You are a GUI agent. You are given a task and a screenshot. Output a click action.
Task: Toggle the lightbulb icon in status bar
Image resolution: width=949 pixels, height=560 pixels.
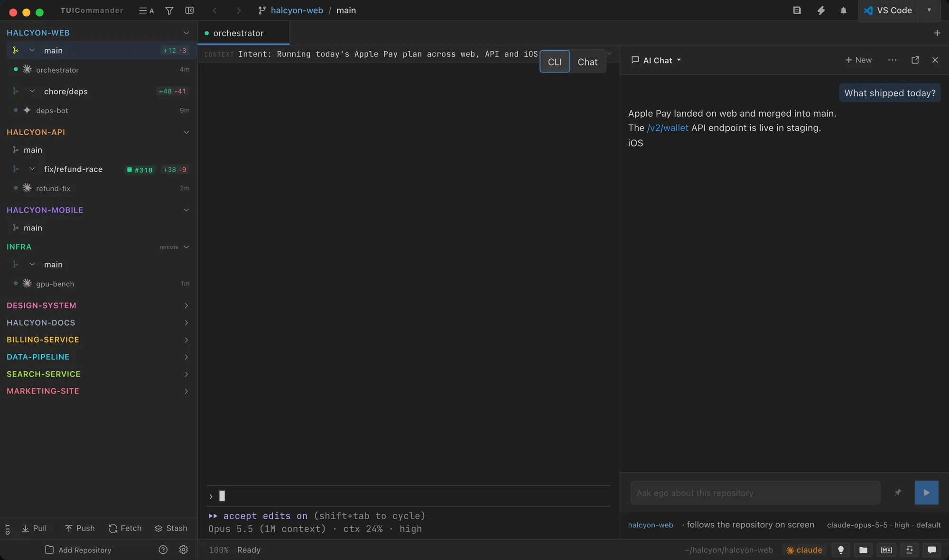(841, 550)
